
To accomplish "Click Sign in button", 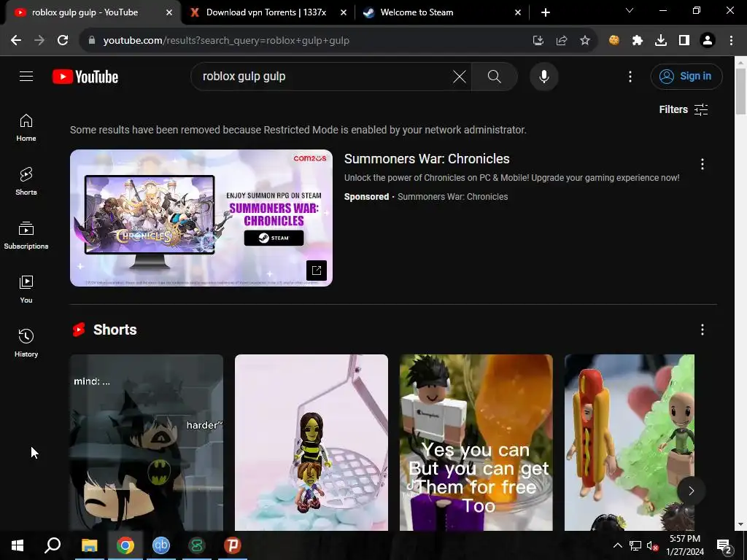I will pyautogui.click(x=686, y=76).
